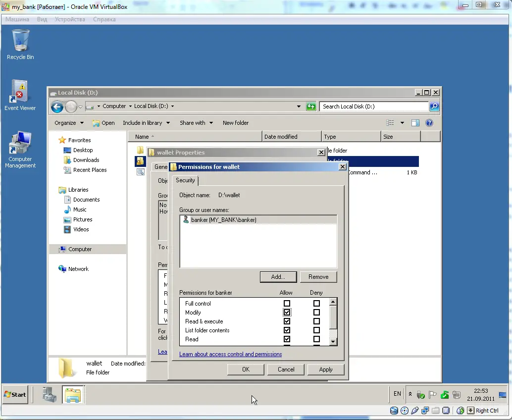The width and height of the screenshot is (512, 420).
Task: Open the Справка menu
Action: [x=104, y=19]
